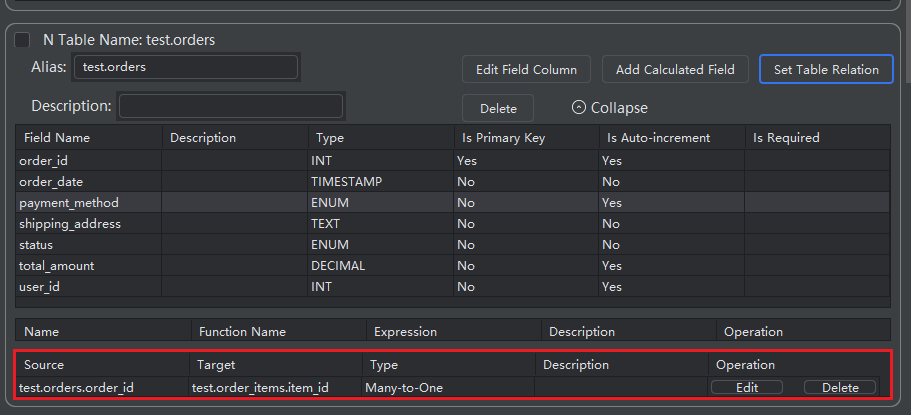Viewport: 911px width, 415px height.
Task: Edit the order_id table relation
Action: 746,387
